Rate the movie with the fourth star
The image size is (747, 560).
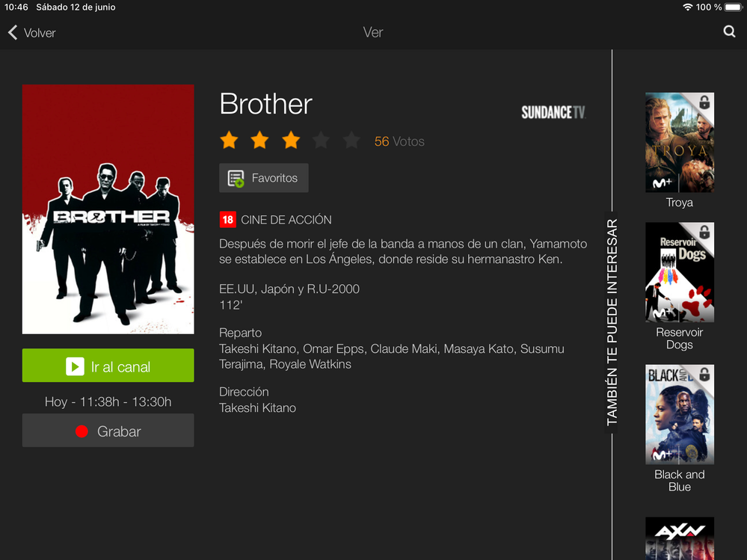click(x=321, y=141)
